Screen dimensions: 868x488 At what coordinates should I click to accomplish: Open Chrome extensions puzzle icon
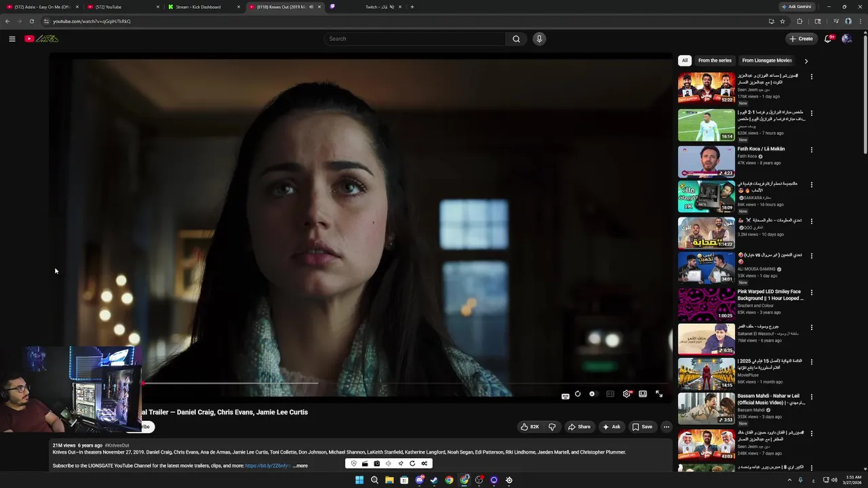(800, 21)
